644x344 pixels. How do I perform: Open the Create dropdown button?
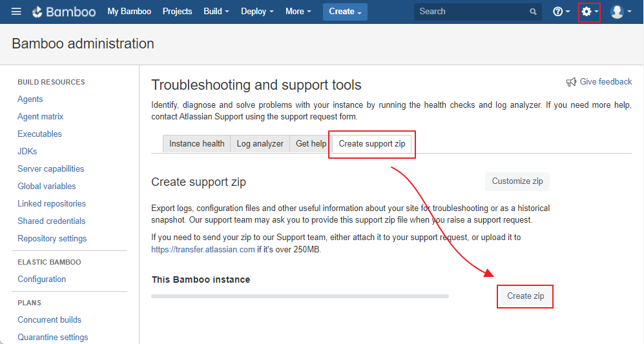click(345, 12)
